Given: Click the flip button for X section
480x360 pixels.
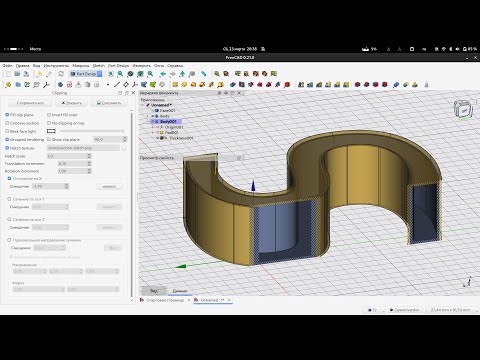Looking at the screenshot, I should click(109, 186).
